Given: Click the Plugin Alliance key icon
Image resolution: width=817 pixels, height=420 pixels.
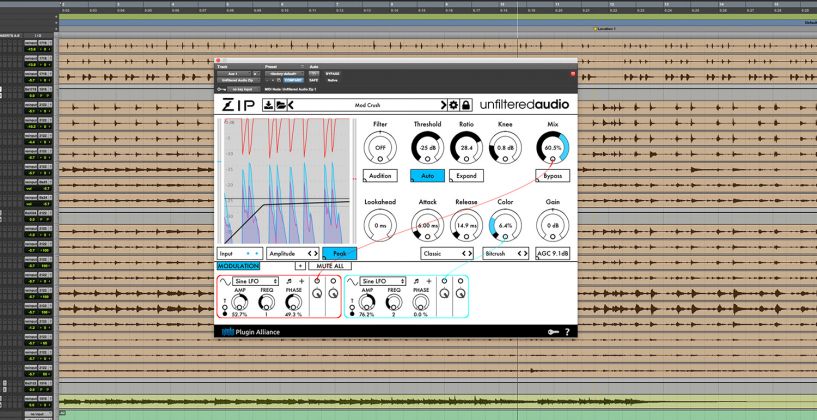Looking at the screenshot, I should pyautogui.click(x=553, y=332).
